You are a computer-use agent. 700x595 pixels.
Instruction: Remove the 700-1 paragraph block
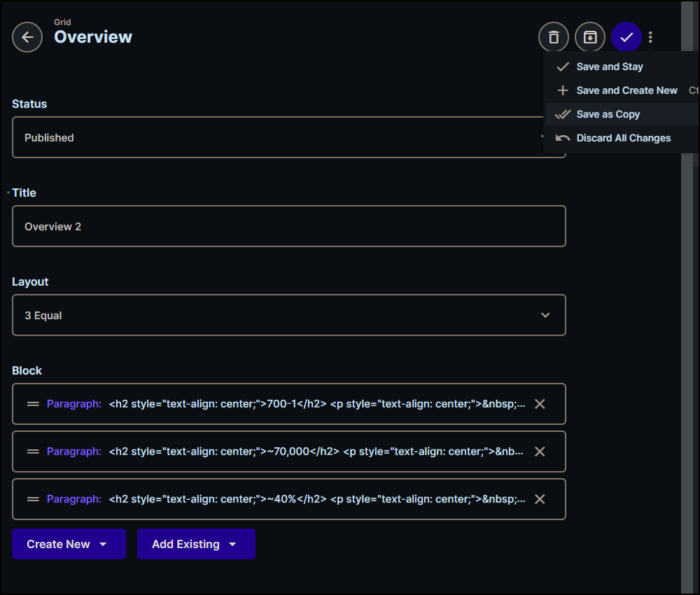pos(540,404)
